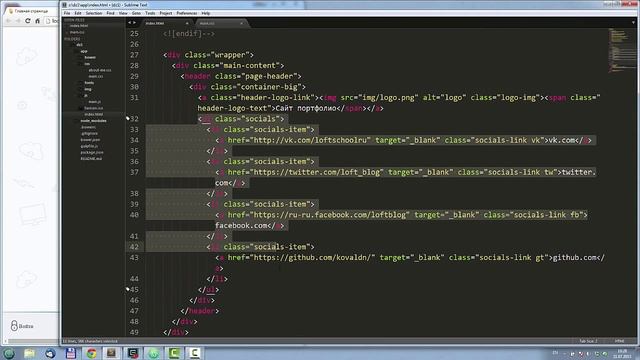Click line number 49 in gutter
This screenshot has width=640, height=360.
tap(134, 332)
